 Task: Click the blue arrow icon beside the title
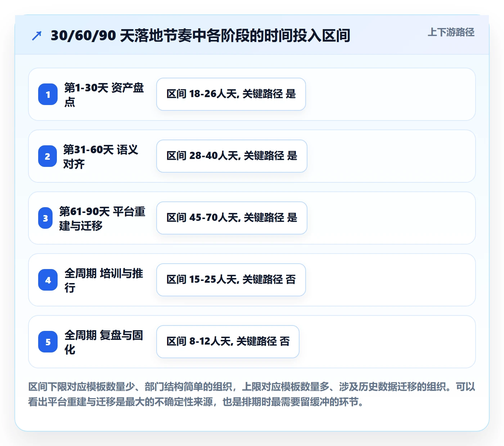pos(37,36)
